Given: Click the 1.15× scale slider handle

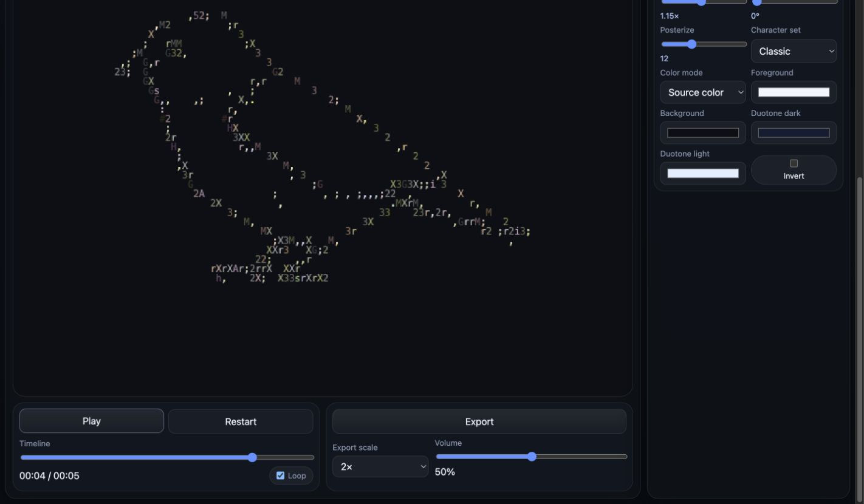Looking at the screenshot, I should [x=701, y=2].
